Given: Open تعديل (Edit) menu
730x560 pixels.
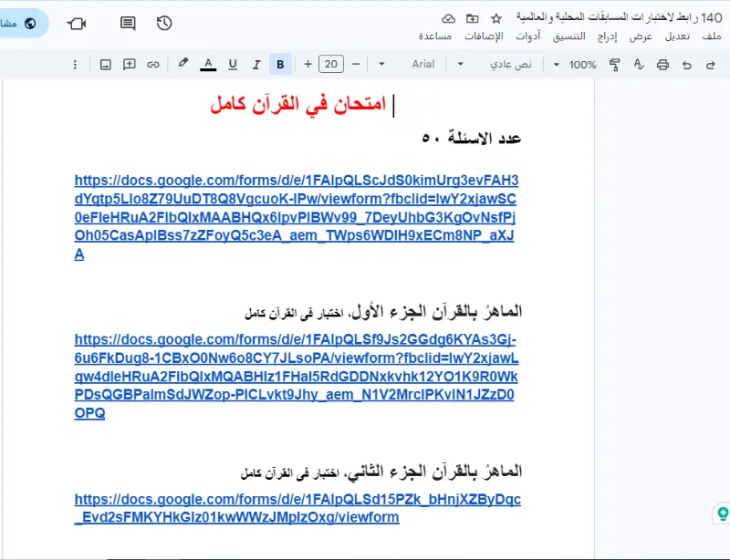Looking at the screenshot, I should pos(677,36).
